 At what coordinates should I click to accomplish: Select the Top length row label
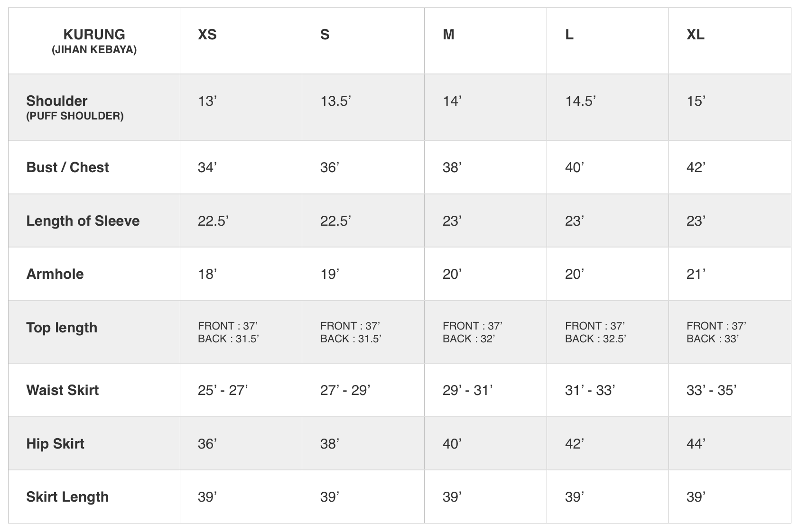62,328
